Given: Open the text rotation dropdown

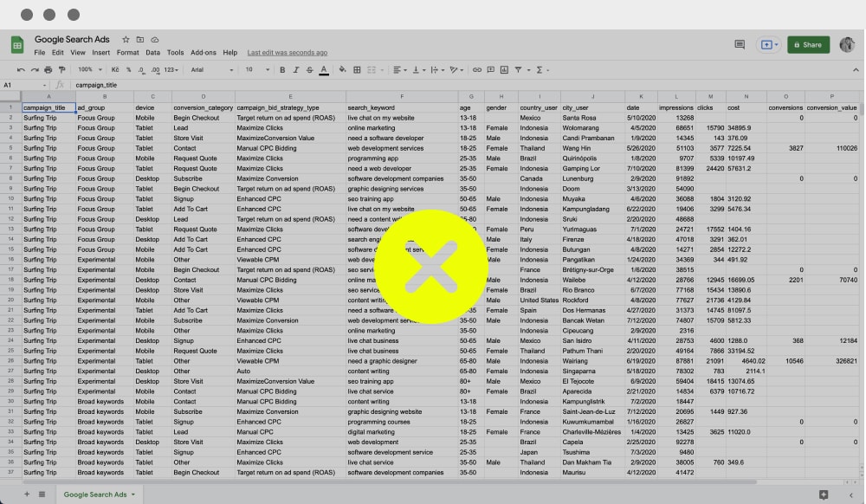Looking at the screenshot, I should click(x=456, y=70).
